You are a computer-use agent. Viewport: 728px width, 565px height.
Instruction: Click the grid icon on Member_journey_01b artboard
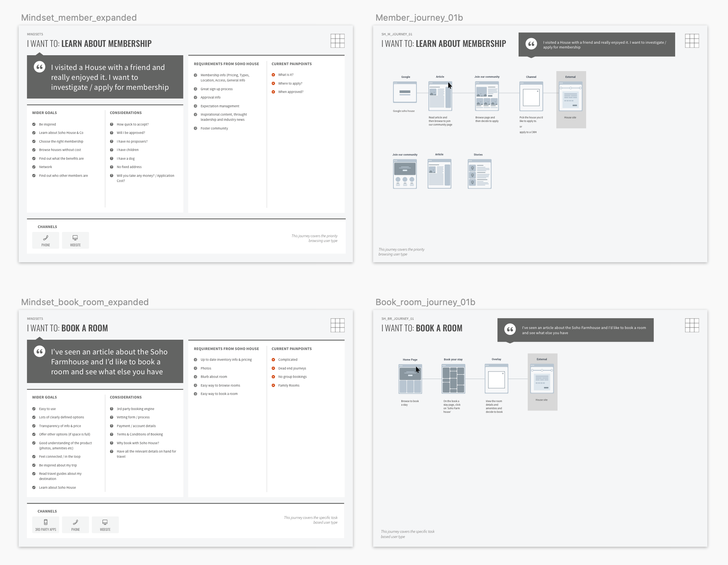pyautogui.click(x=692, y=41)
